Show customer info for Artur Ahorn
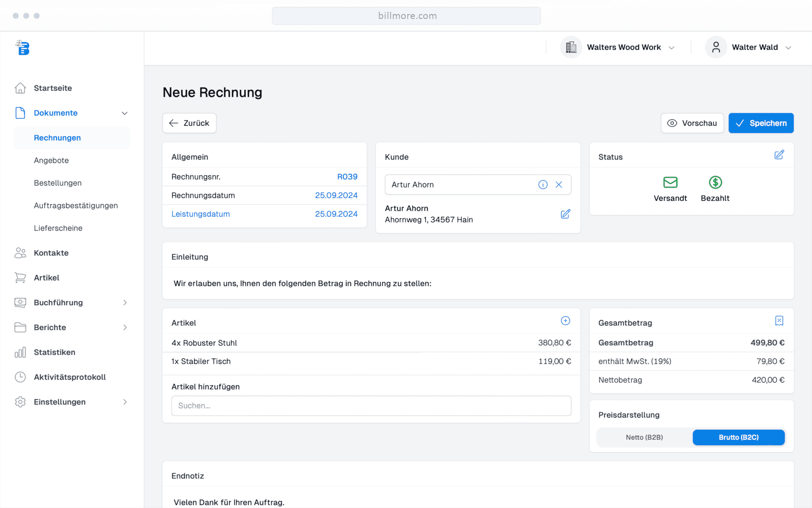Image resolution: width=812 pixels, height=508 pixels. point(543,185)
